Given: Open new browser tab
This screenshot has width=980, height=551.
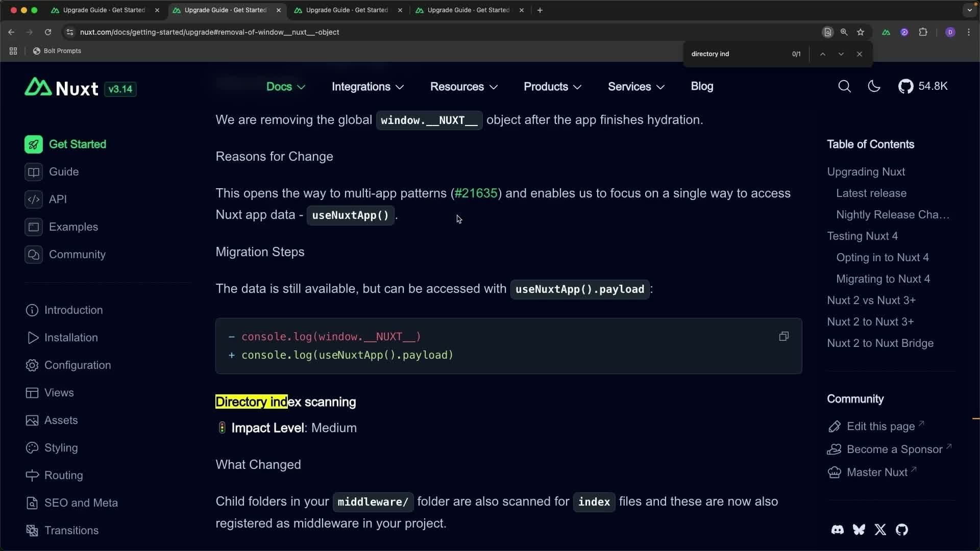Looking at the screenshot, I should click(x=540, y=10).
